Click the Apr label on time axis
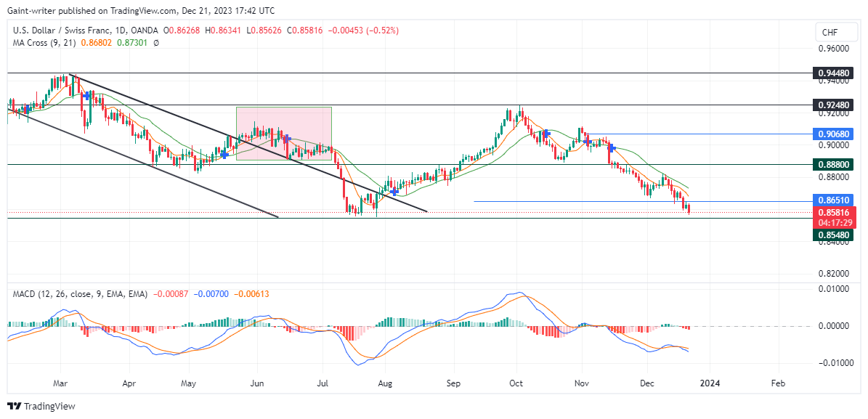This screenshot has width=868, height=419. [x=129, y=383]
